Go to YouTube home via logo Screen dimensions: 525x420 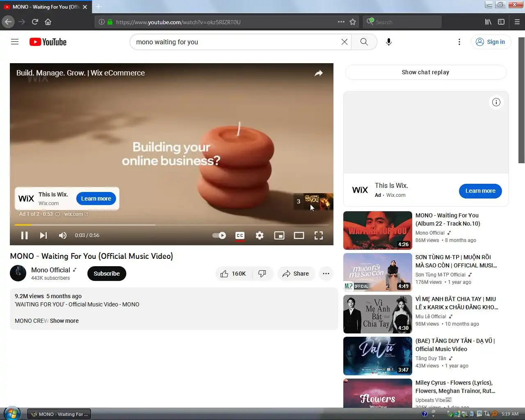click(48, 42)
